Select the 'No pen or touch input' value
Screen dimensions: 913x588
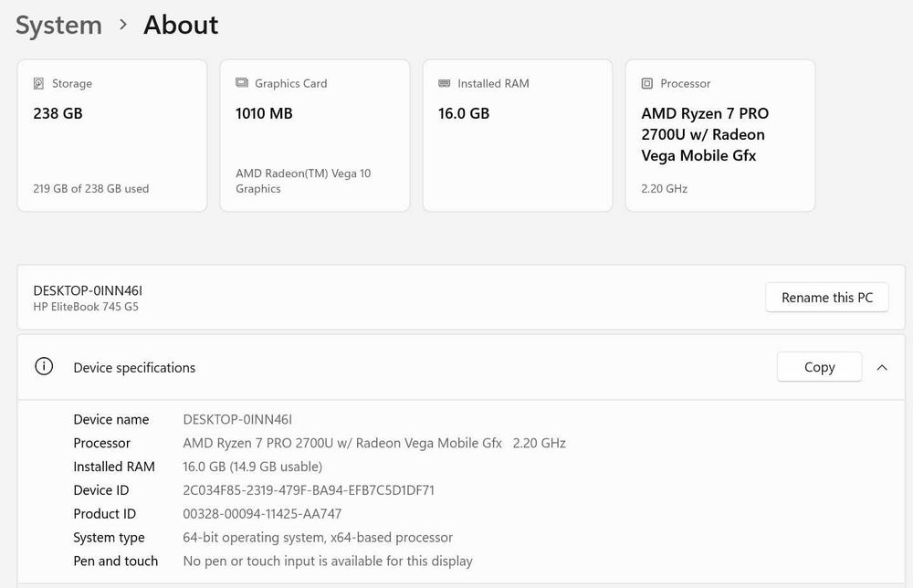coord(327,562)
